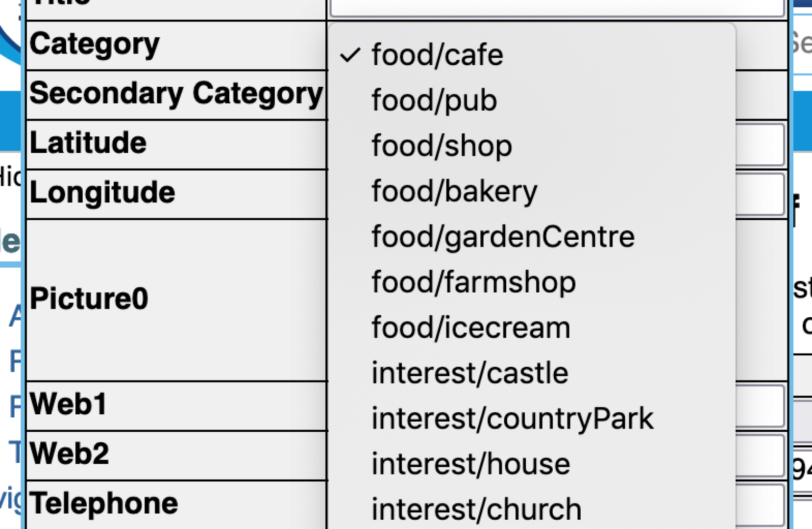
Task: Choose food/gardenCentre from the list
Action: point(503,237)
